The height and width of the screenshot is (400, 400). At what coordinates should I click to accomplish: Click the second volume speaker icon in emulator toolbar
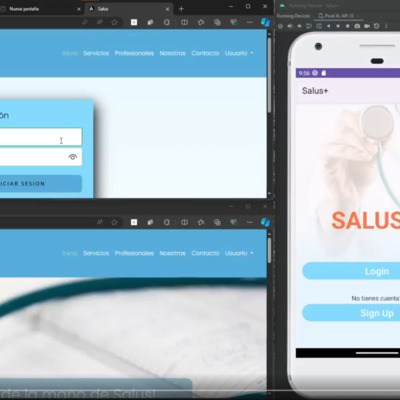point(299,26)
